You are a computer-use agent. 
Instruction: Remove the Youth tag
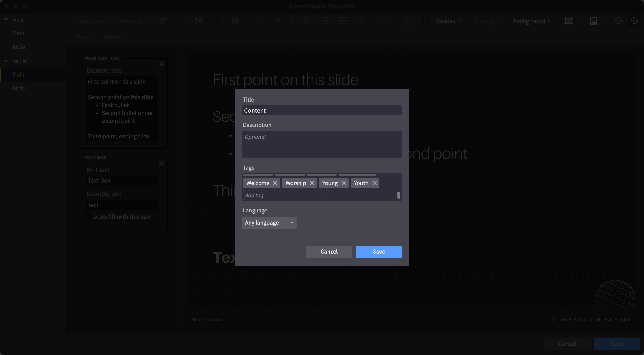click(x=374, y=183)
